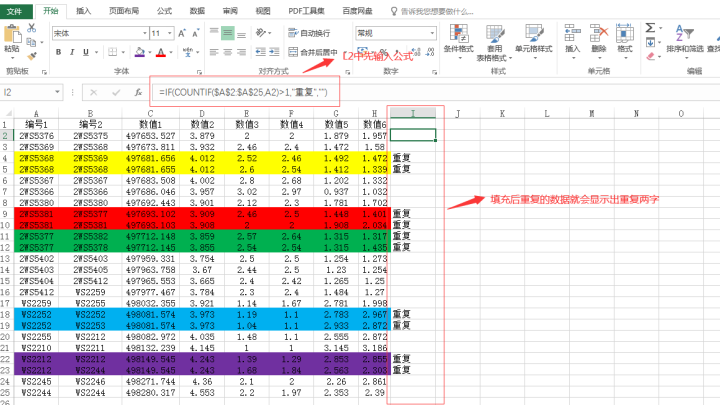Click the insert function fx icon
Viewport: 720px width, 405px height.
coord(138,92)
